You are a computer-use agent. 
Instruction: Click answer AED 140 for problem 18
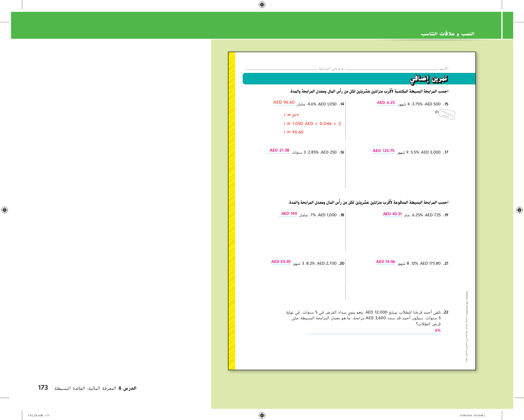(x=289, y=213)
